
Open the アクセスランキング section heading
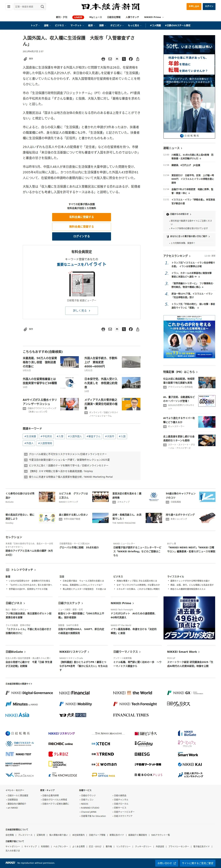[x=177, y=256]
